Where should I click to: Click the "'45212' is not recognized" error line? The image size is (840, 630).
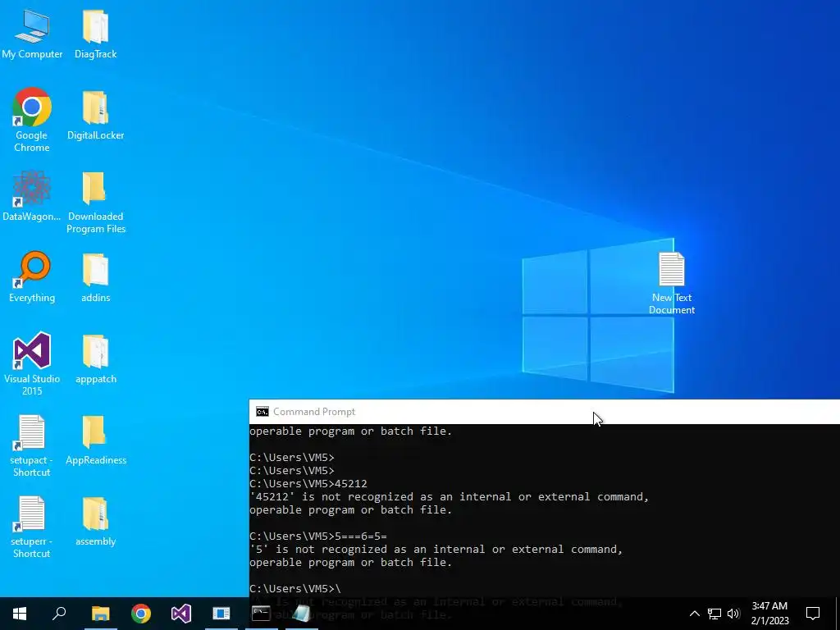pos(449,497)
